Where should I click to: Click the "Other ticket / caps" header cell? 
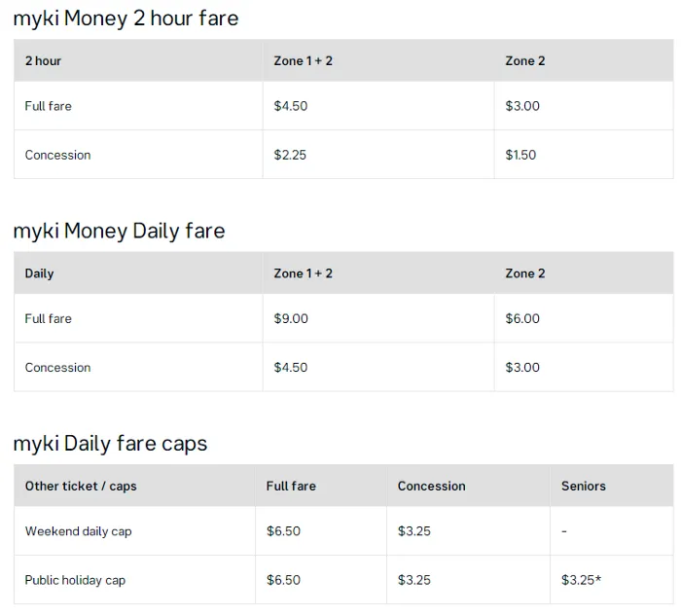(81, 486)
